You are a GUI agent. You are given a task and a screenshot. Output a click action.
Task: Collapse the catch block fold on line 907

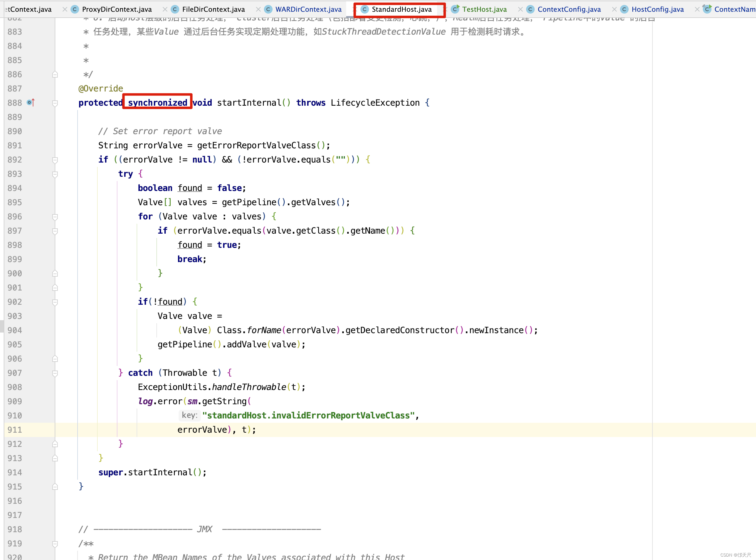[55, 373]
